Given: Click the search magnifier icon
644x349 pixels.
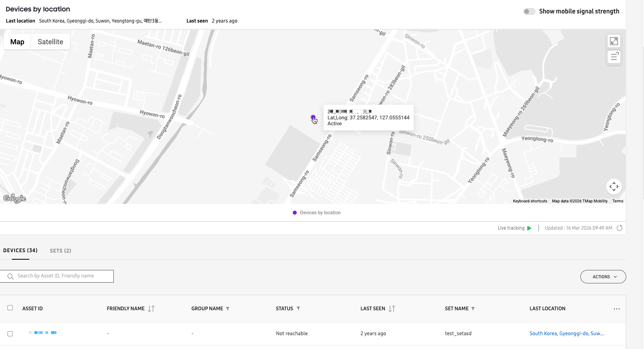Looking at the screenshot, I should tap(10, 276).
